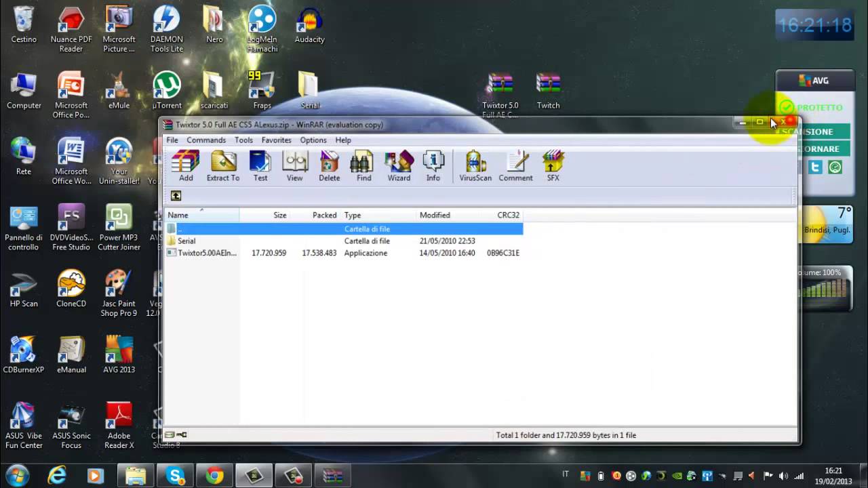Click the Add toolbar icon in WinRAR
The height and width of the screenshot is (488, 868).
(x=186, y=166)
